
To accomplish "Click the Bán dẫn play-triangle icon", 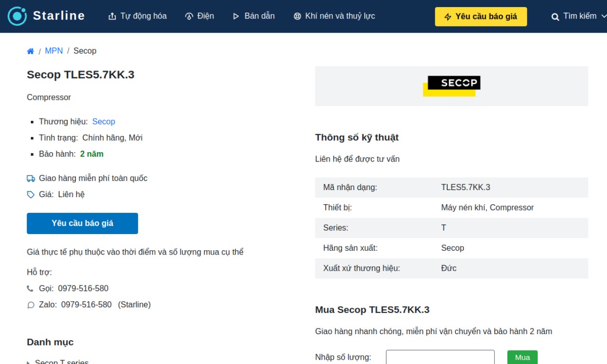I will [x=236, y=17].
